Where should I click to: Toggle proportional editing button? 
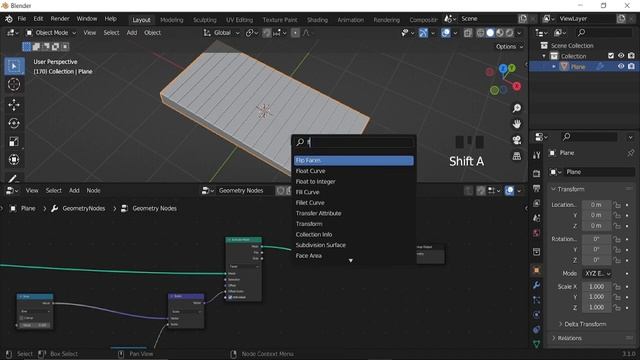click(x=295, y=33)
